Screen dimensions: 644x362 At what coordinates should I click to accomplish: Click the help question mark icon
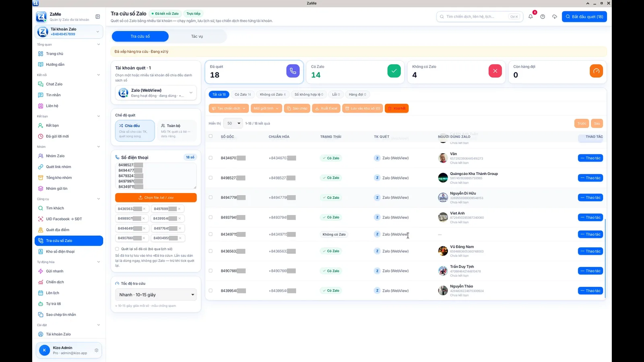point(543,16)
